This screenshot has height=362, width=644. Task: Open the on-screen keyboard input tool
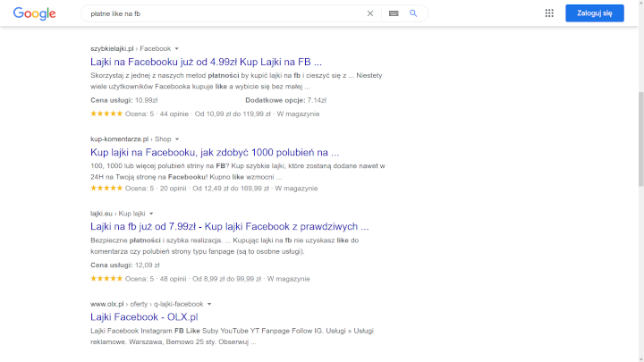[x=394, y=13]
